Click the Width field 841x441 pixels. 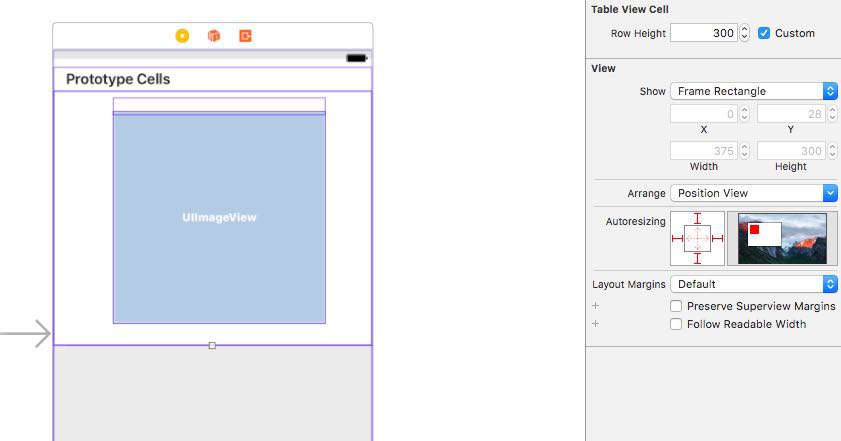coord(704,151)
